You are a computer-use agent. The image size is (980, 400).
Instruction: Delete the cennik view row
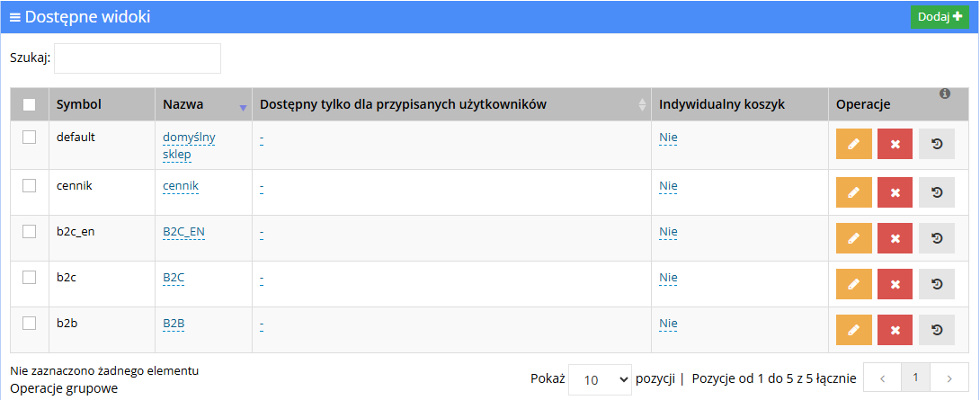point(895,192)
